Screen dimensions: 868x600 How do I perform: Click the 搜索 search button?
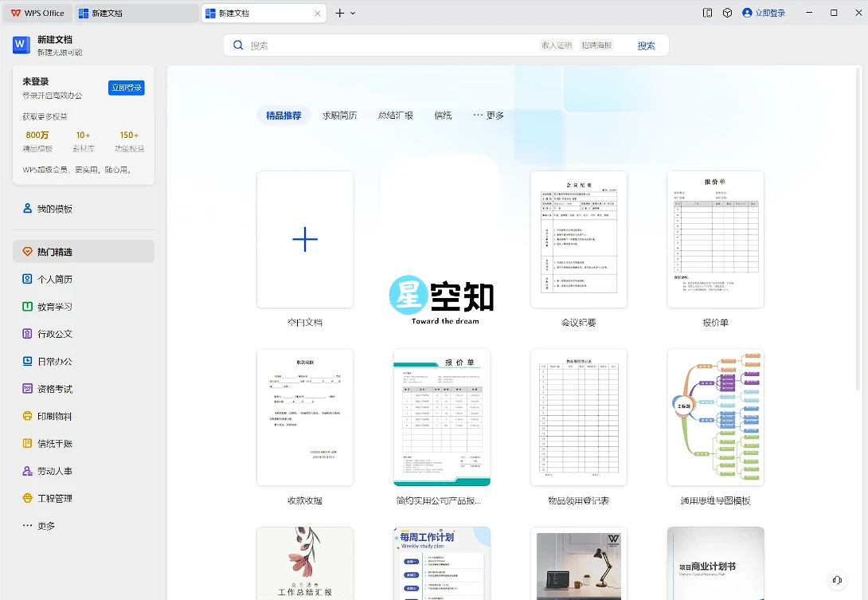pos(646,45)
